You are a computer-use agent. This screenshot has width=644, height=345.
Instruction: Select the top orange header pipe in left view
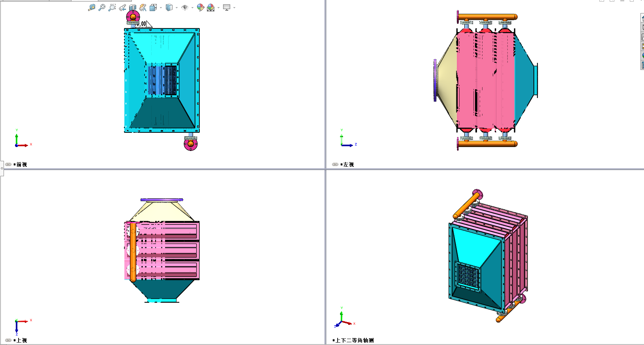[488, 17]
